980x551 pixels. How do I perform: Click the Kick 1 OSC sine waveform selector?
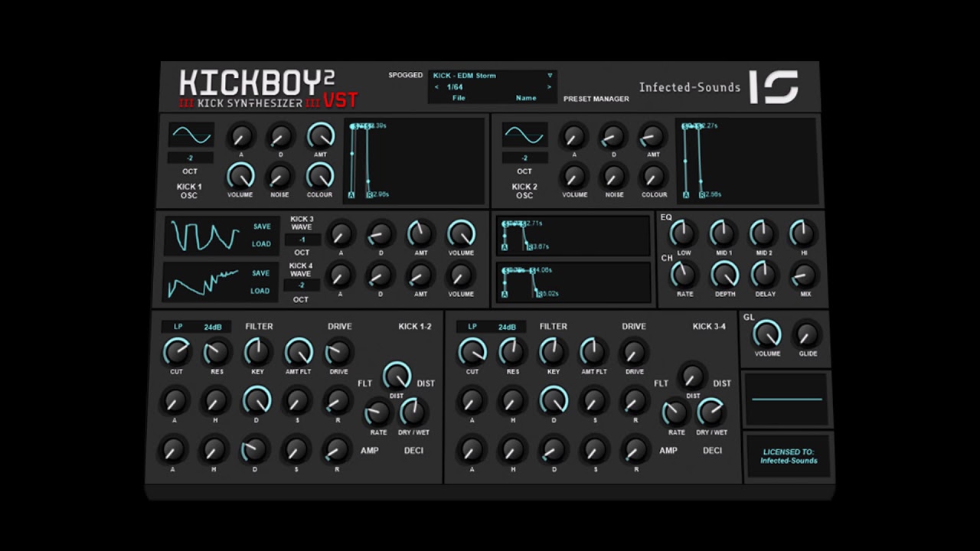[x=191, y=135]
